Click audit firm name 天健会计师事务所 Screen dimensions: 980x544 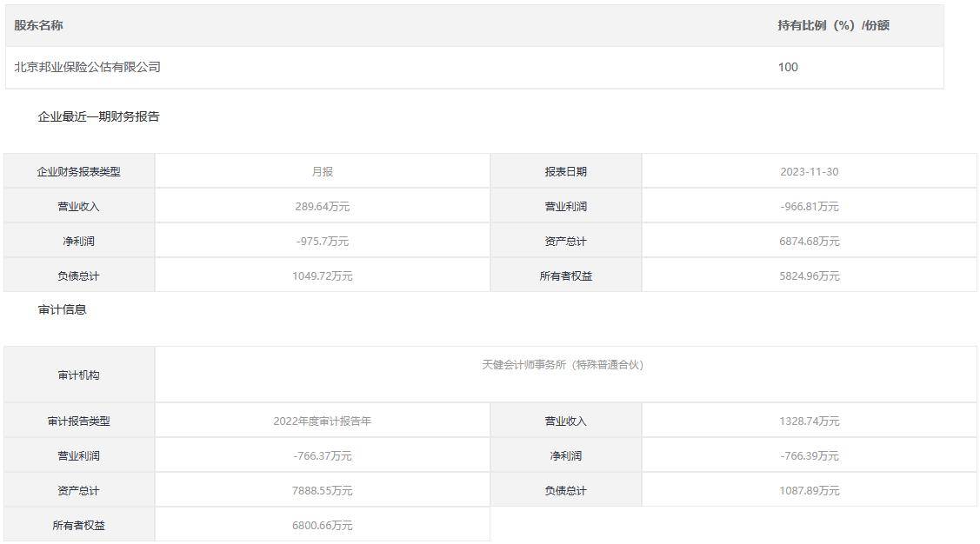point(563,365)
